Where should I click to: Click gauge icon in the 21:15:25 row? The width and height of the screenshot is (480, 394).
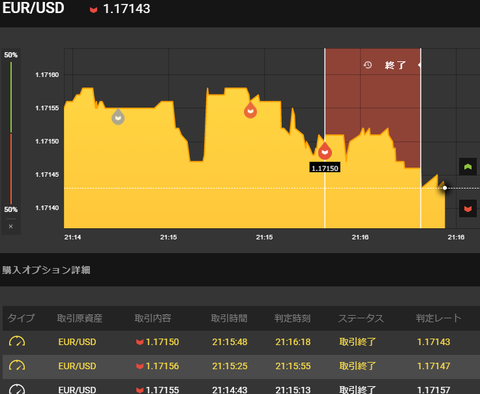(x=17, y=366)
